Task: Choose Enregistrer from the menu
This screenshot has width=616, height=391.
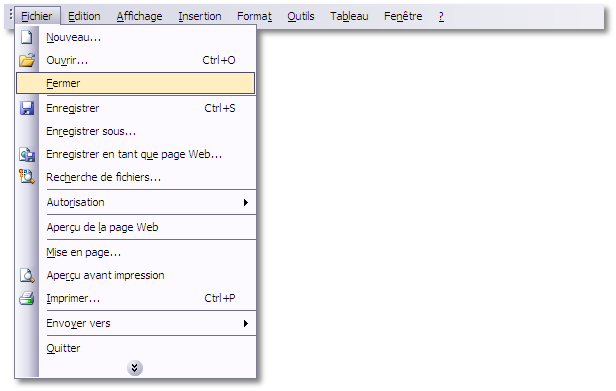Action: click(x=136, y=108)
